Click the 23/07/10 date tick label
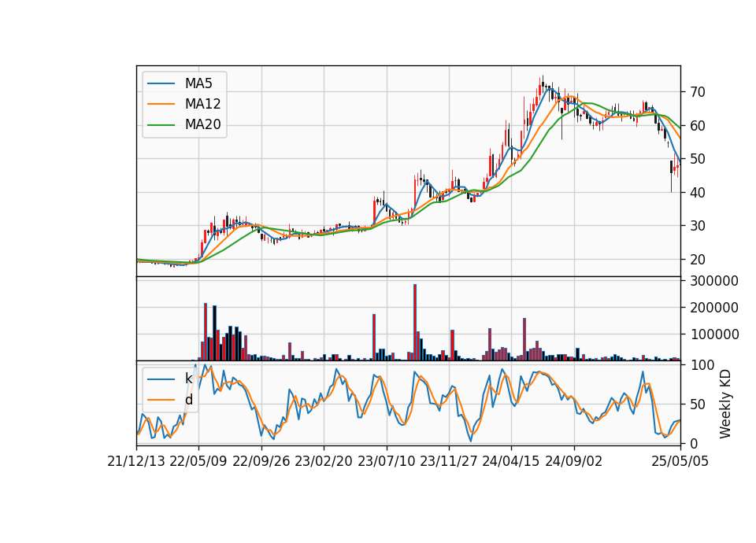 click(x=386, y=462)
